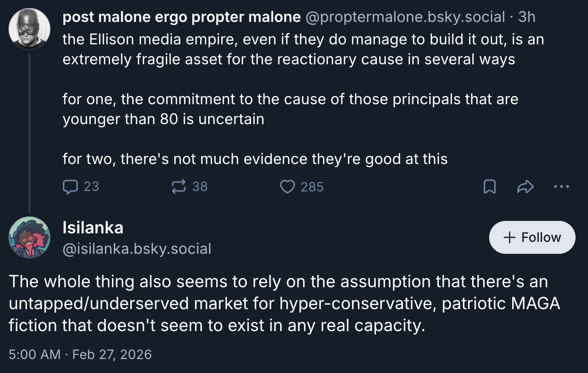The image size is (588, 373).
Task: Click the Isilanka display name
Action: (x=93, y=228)
